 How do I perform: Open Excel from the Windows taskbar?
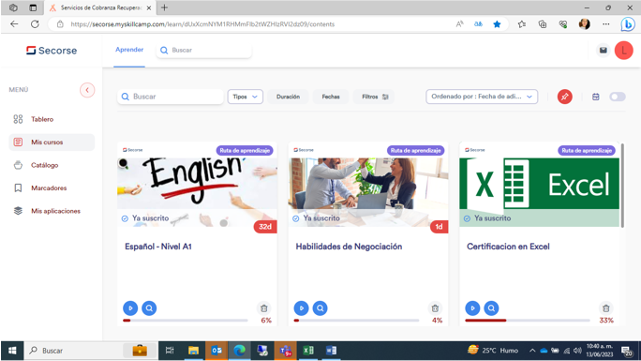pyautogui.click(x=308, y=350)
